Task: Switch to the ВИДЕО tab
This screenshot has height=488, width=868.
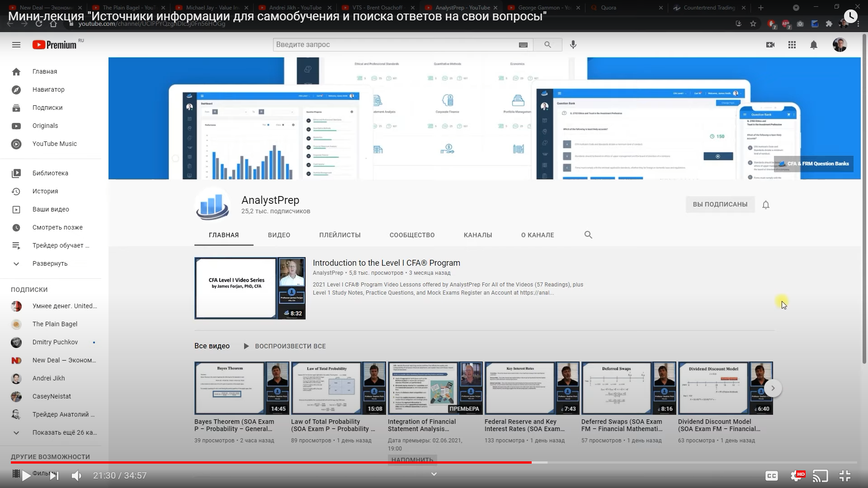Action: click(x=279, y=235)
